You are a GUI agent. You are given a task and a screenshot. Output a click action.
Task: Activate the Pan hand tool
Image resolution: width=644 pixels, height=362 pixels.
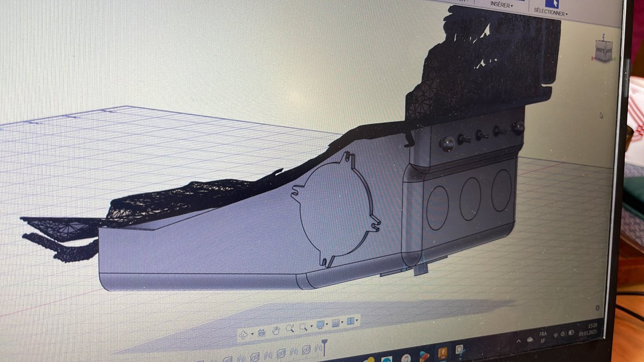click(x=276, y=330)
